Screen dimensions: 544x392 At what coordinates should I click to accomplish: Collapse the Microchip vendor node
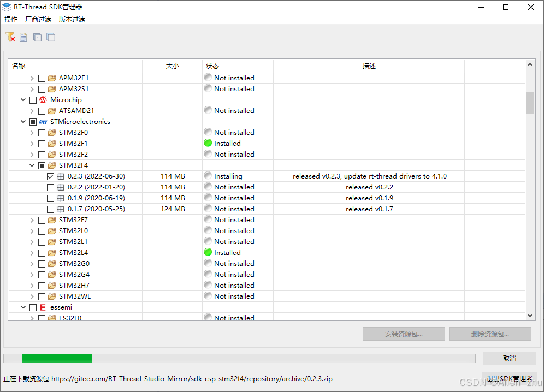pos(23,100)
